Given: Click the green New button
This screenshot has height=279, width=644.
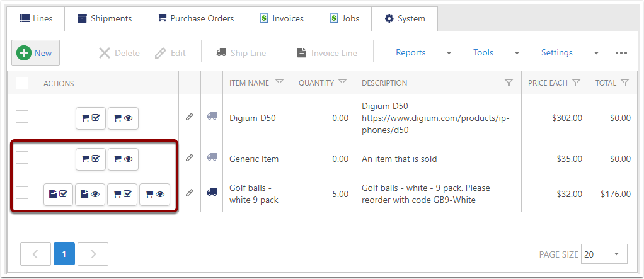Looking at the screenshot, I should [x=35, y=53].
